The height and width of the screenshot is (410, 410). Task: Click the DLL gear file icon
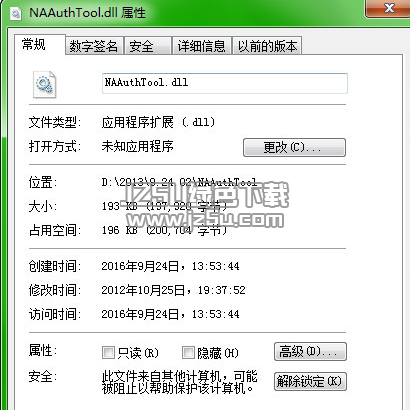click(x=45, y=84)
